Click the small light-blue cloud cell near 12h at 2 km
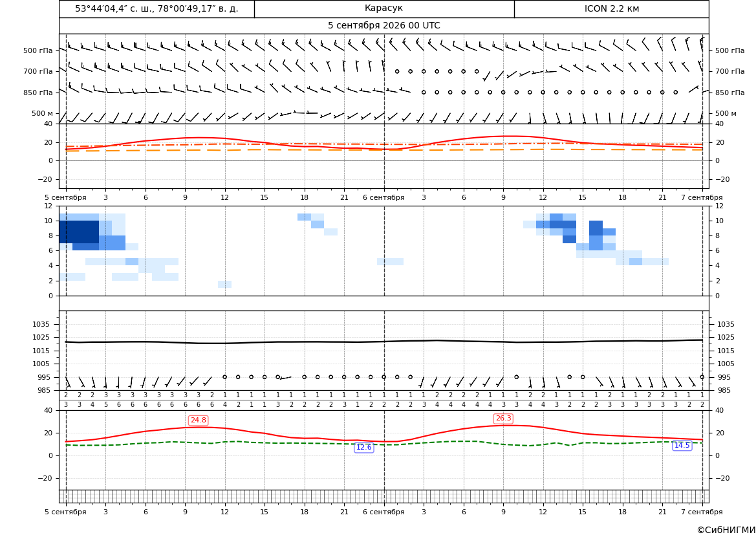This screenshot has height=535, width=756. coord(224,284)
